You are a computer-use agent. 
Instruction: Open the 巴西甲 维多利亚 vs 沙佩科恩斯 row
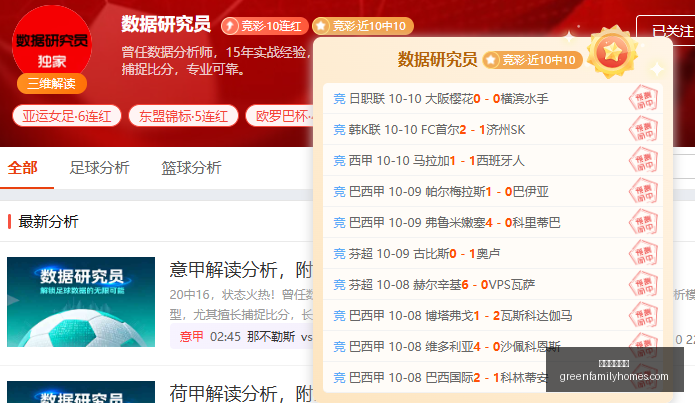click(493, 347)
